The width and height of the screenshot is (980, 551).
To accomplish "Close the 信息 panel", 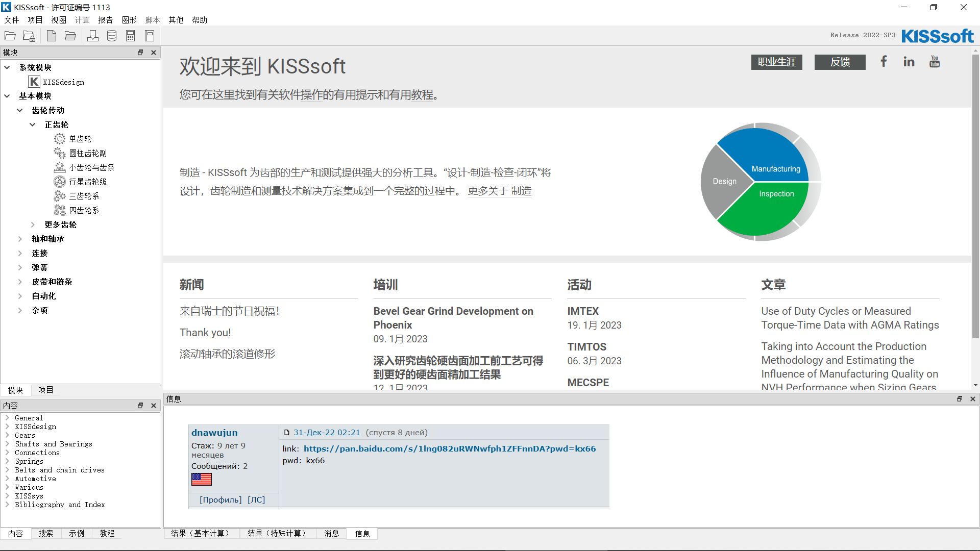I will [x=973, y=398].
